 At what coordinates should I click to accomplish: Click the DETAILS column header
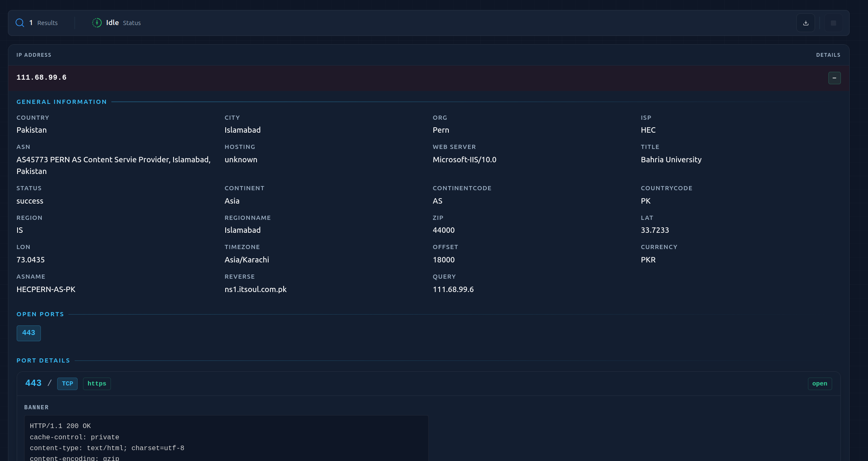pyautogui.click(x=828, y=55)
